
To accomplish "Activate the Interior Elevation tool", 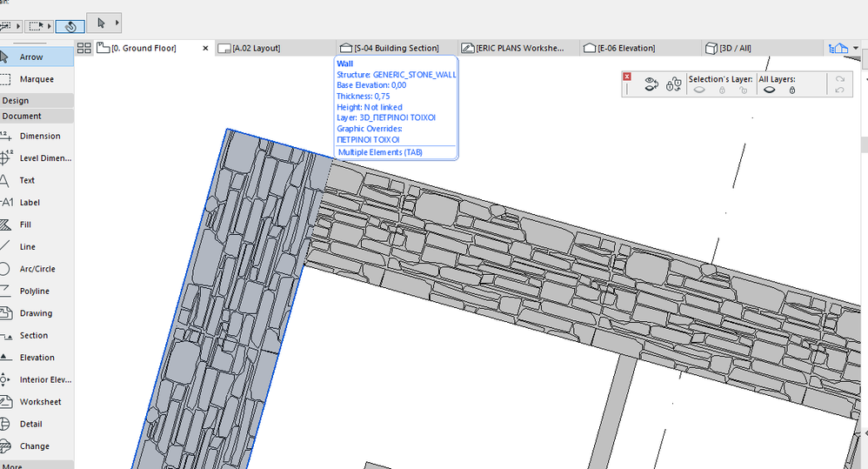I will point(45,379).
